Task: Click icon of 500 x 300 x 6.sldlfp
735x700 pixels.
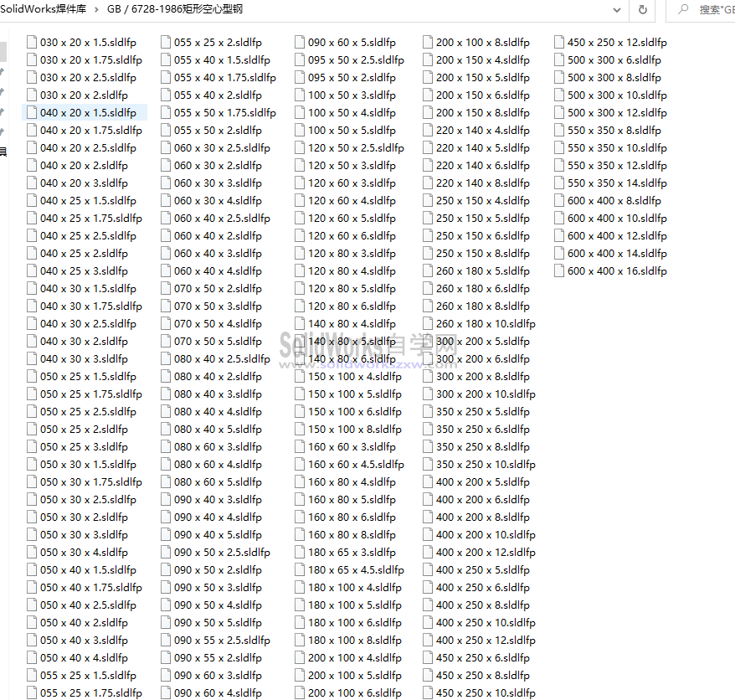Action: tap(558, 60)
